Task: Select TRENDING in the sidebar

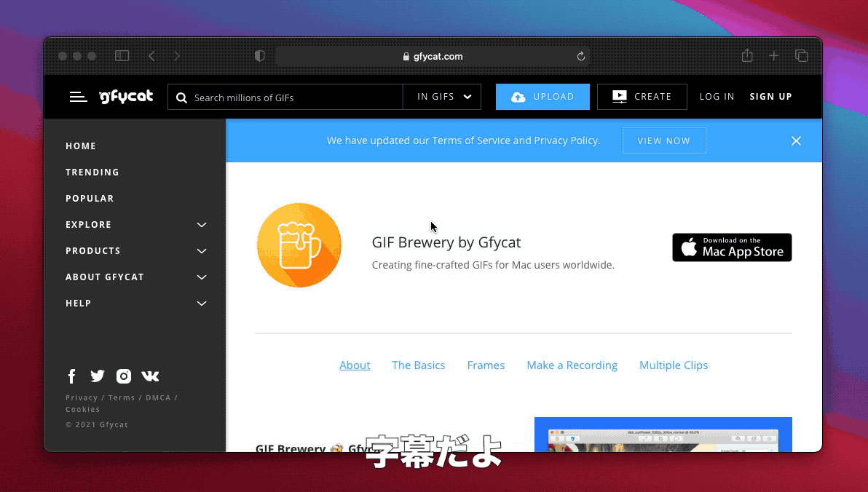Action: coord(92,172)
